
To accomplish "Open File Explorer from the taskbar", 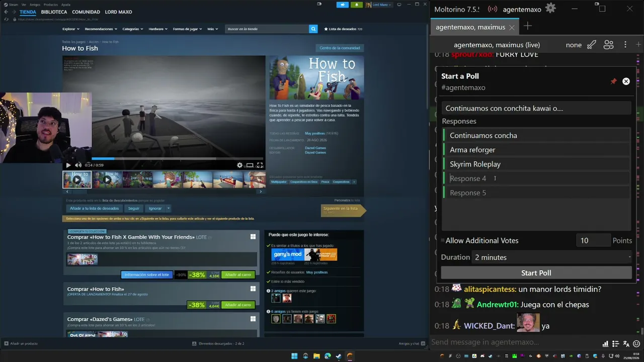I will 316,356.
